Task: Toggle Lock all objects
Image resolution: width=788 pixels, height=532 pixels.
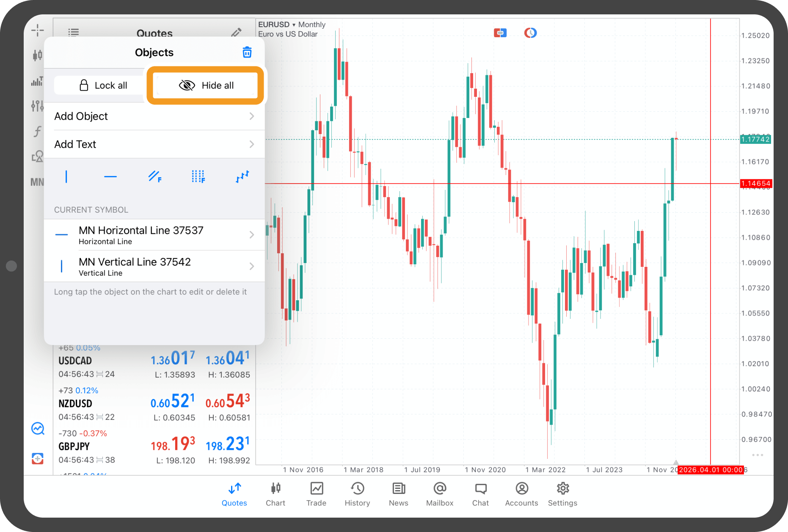Action: tap(103, 85)
